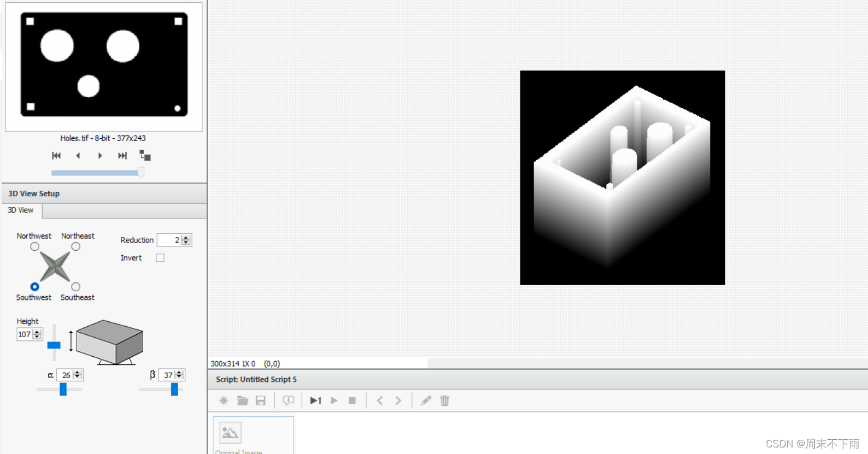Click the beta angle slider handle
Image resolution: width=868 pixels, height=454 pixels.
(174, 389)
